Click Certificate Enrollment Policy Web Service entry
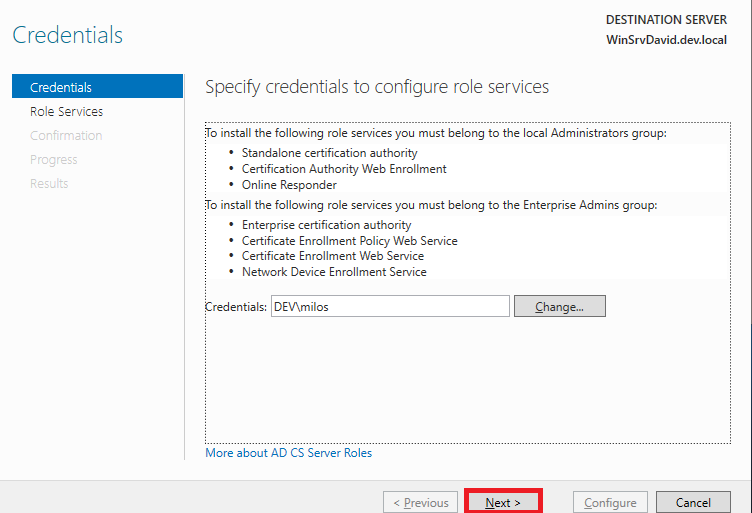This screenshot has height=513, width=752. pos(349,241)
